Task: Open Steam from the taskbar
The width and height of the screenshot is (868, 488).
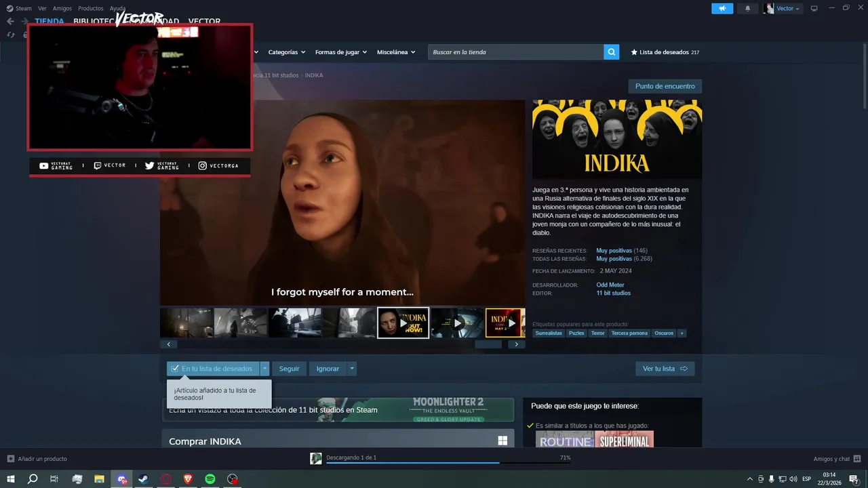Action: pos(144,479)
